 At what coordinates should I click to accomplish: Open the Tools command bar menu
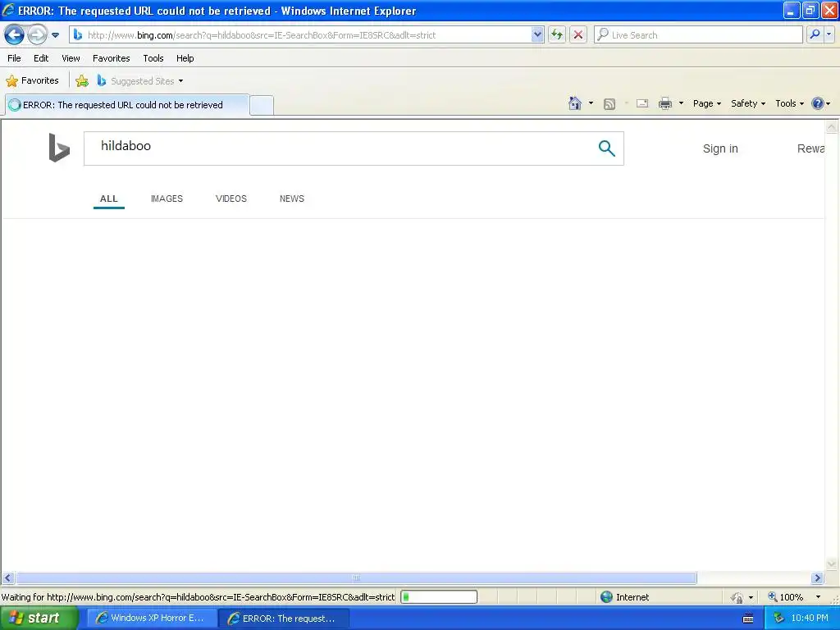789,103
